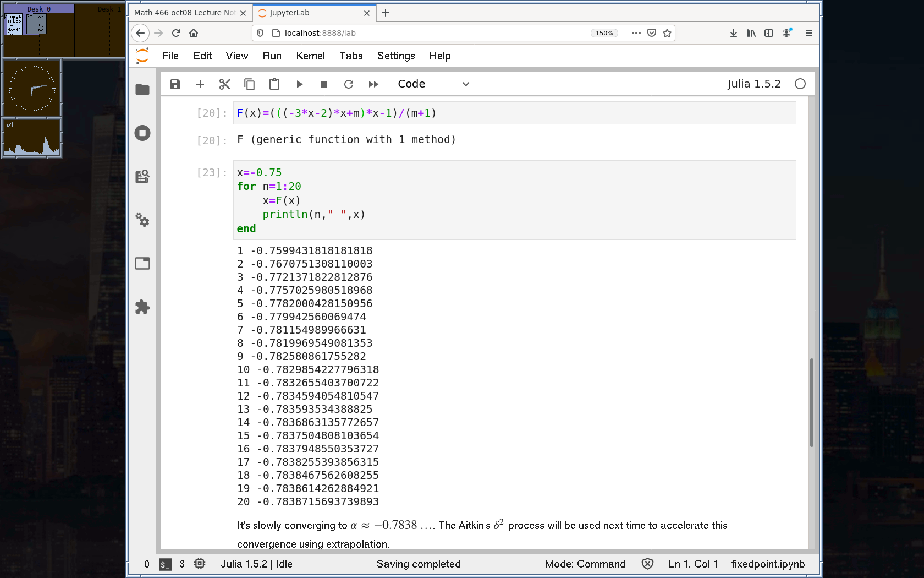The width and height of the screenshot is (924, 578).
Task: Open the extension manager puzzle icon
Action: pyautogui.click(x=142, y=307)
